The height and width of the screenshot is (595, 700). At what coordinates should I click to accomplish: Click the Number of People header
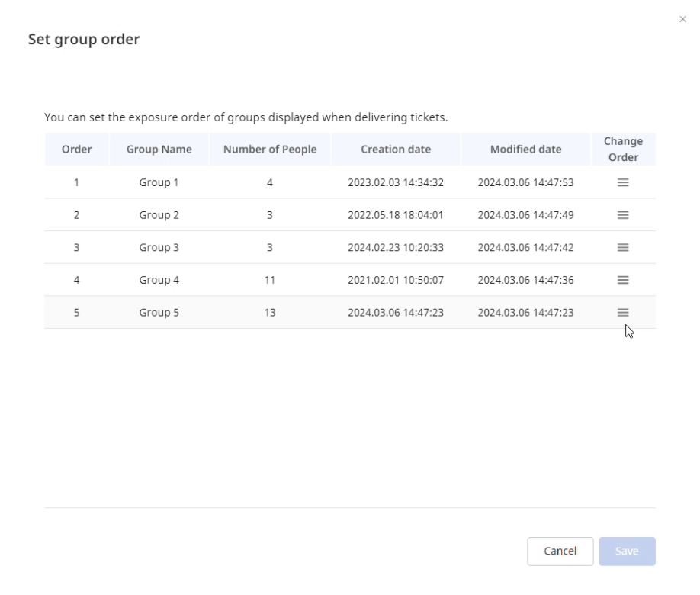[x=270, y=150]
